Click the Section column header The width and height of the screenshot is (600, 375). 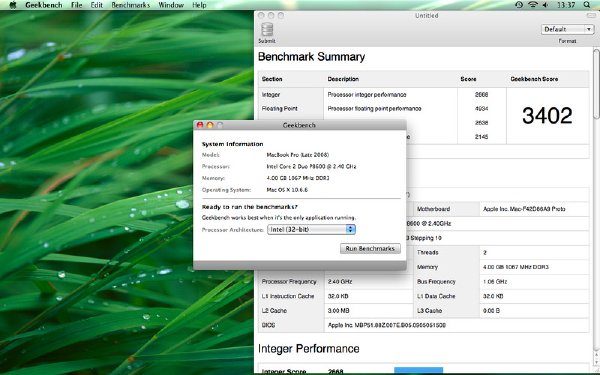(x=272, y=79)
